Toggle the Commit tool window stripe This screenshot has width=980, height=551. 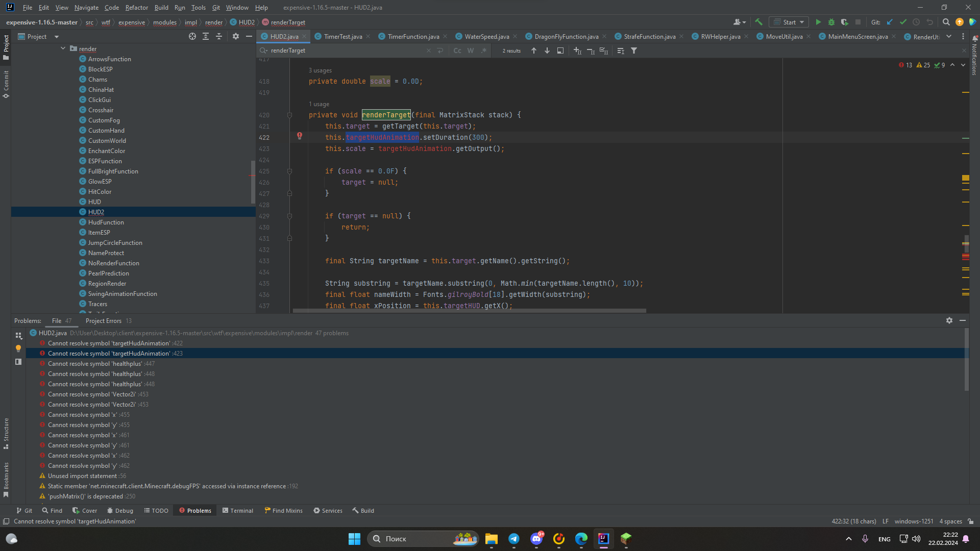click(6, 84)
